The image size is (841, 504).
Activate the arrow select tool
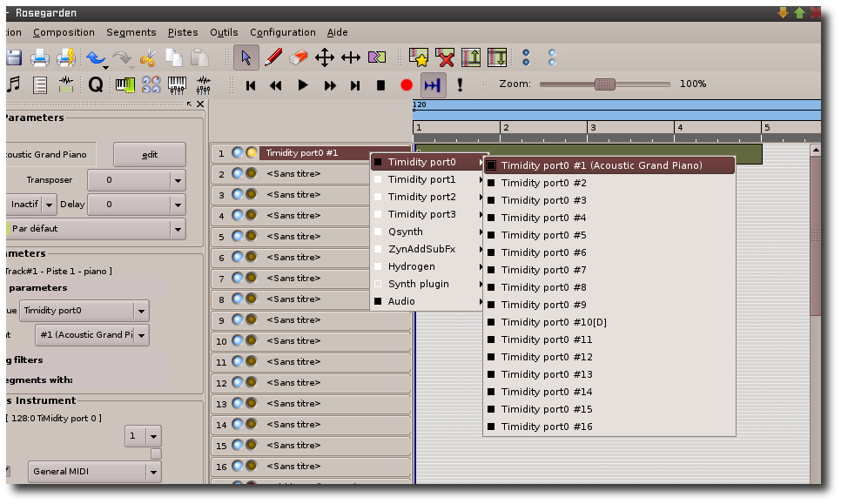pyautogui.click(x=246, y=57)
